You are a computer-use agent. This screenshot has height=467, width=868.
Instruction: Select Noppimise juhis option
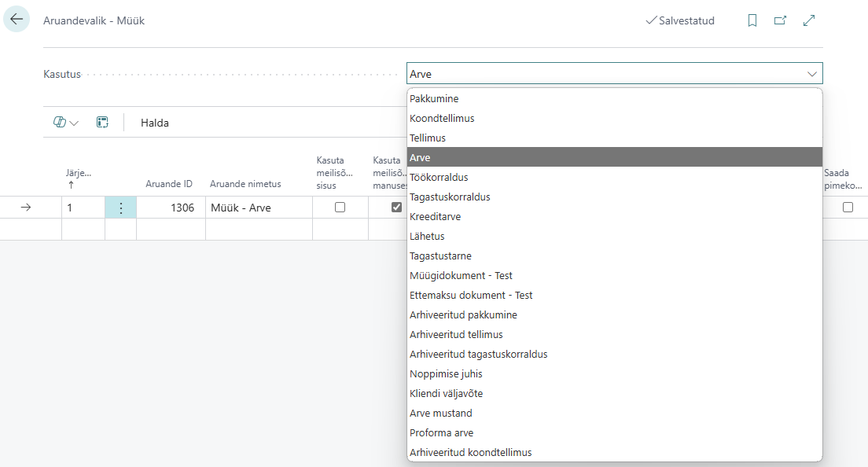tap(615, 373)
